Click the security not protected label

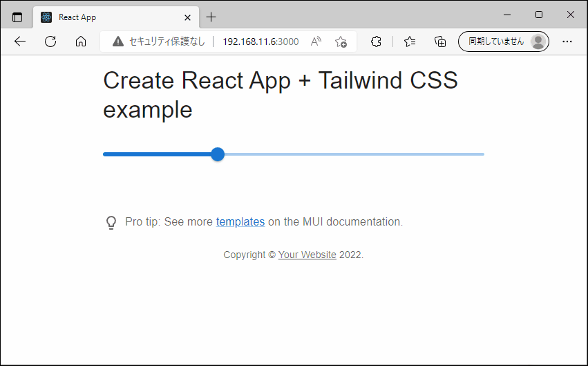167,42
